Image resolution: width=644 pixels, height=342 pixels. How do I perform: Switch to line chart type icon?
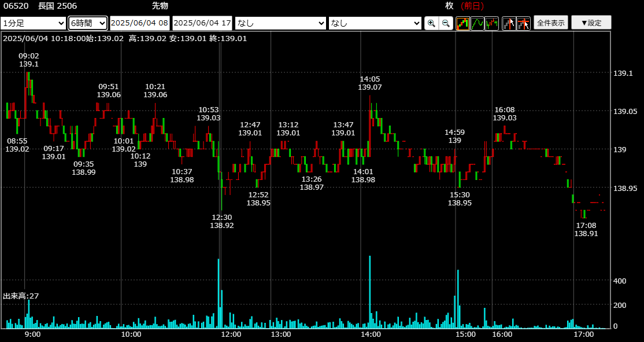point(478,23)
